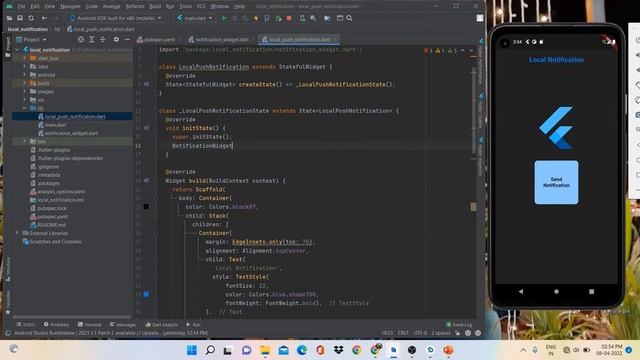Open the TODO tool window

tap(25, 324)
